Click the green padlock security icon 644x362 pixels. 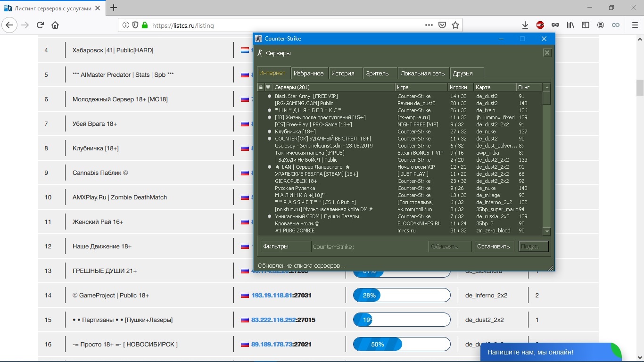145,25
